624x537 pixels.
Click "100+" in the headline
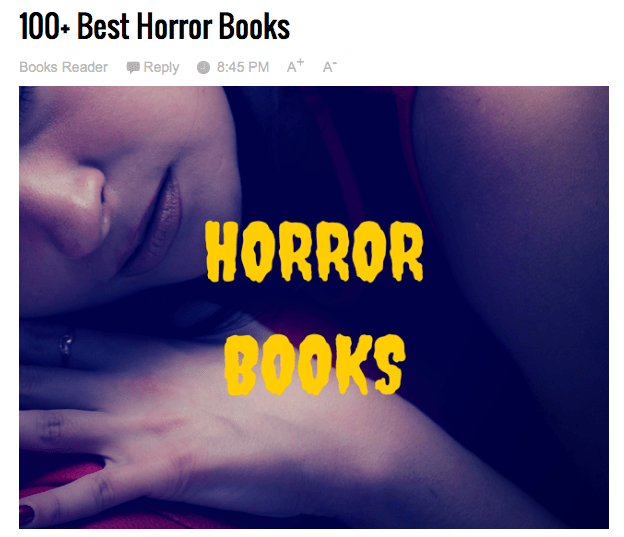coord(45,26)
